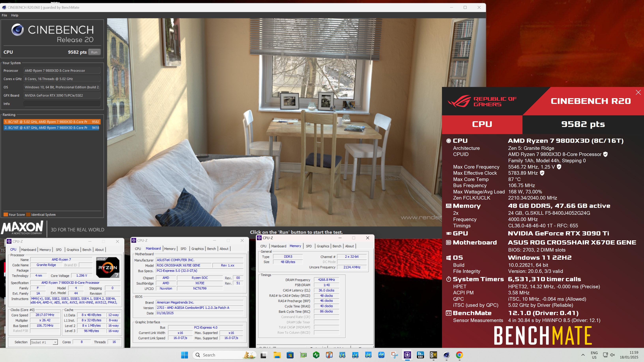The image size is (644, 362).
Task: Click the Ryzen 7 logo in CPU-Z
Action: click(x=108, y=268)
